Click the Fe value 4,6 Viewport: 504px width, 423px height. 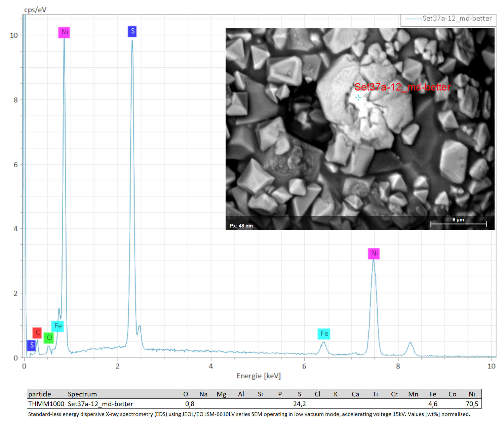(433, 404)
